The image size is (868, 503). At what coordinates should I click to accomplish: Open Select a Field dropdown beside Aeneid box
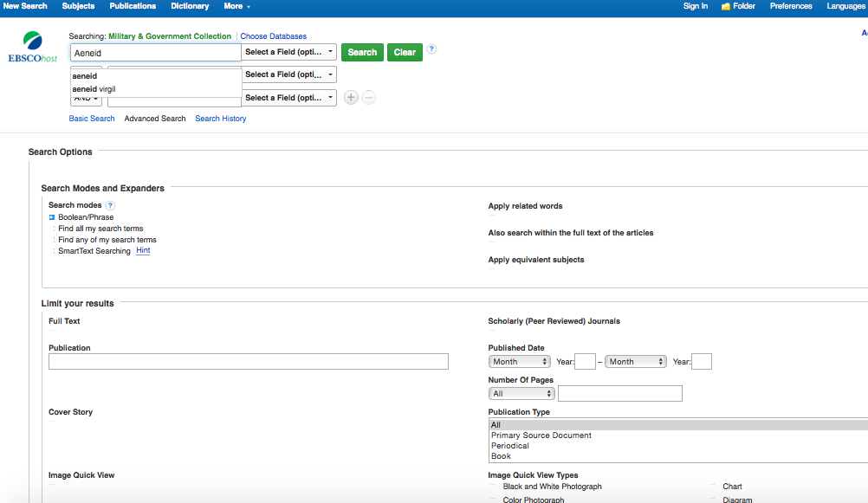pyautogui.click(x=288, y=52)
